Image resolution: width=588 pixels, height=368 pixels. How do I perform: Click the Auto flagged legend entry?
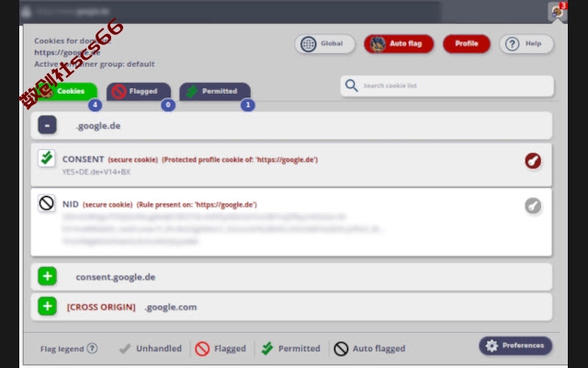[x=369, y=349]
